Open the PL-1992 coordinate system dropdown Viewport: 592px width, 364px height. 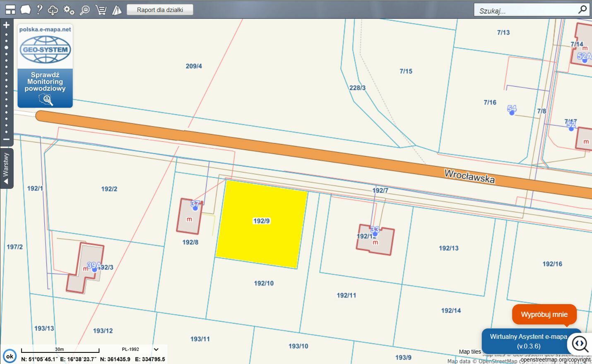(x=156, y=350)
